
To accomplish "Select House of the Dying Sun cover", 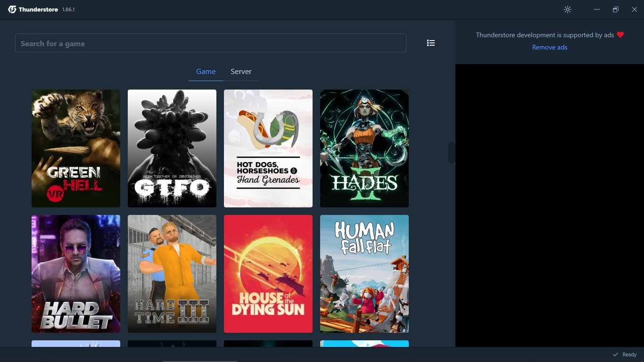I will (x=268, y=274).
